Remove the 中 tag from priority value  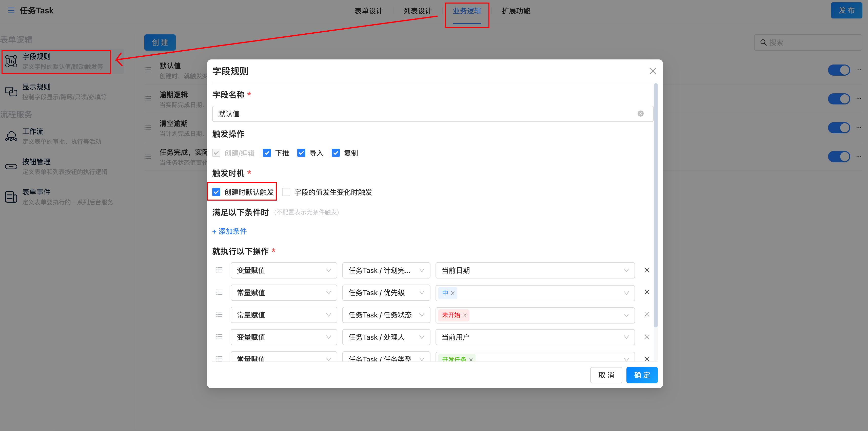452,293
